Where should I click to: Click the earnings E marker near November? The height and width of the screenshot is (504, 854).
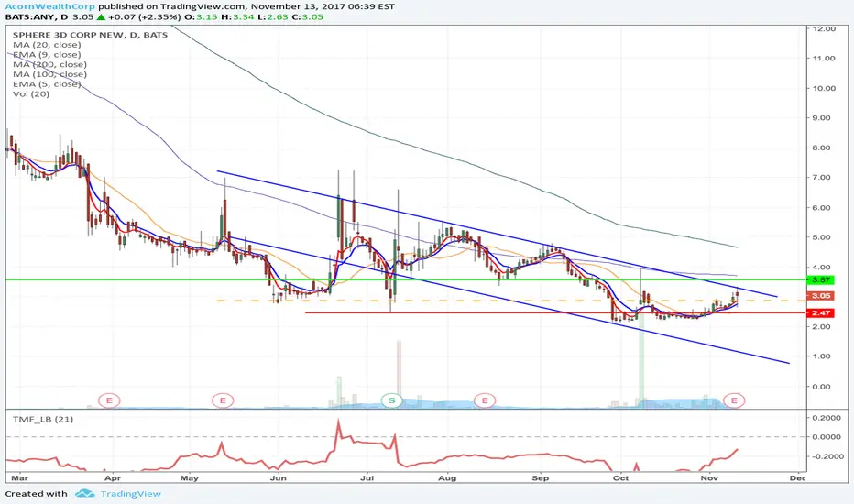(x=734, y=400)
